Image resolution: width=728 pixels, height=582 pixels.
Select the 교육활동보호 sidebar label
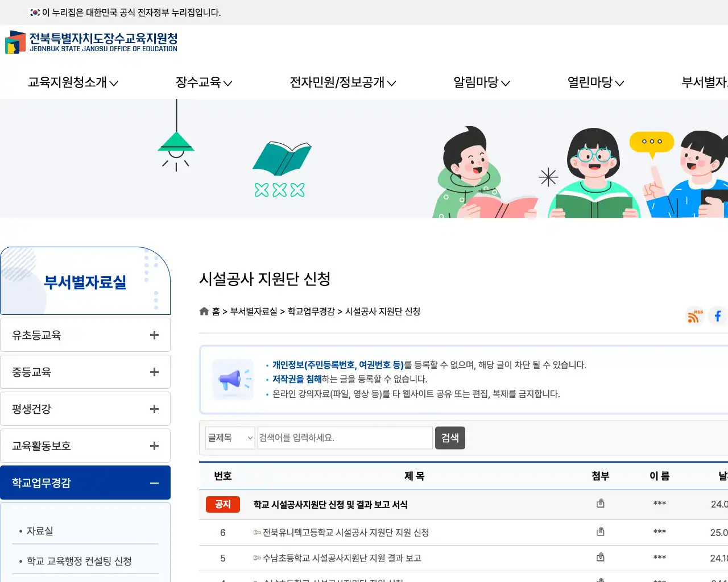click(42, 446)
